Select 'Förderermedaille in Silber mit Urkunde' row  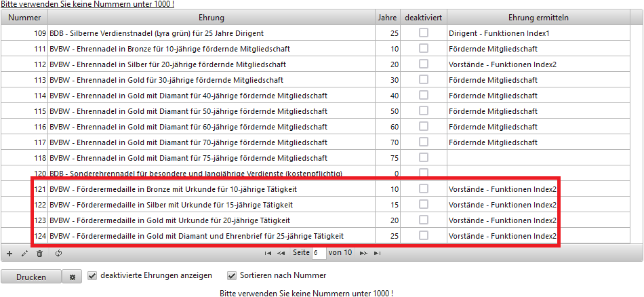[x=315, y=205]
